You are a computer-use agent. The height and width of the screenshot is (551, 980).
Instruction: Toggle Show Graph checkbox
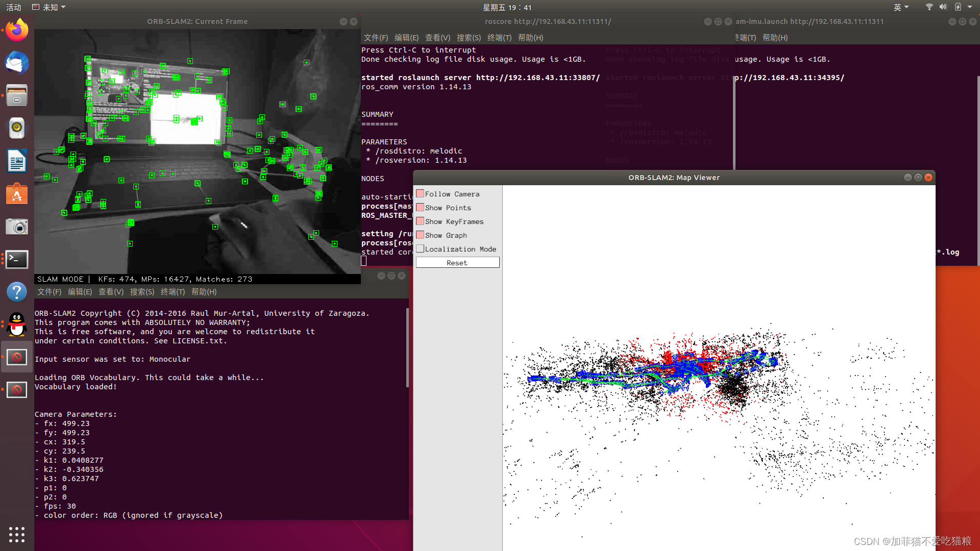coord(420,235)
